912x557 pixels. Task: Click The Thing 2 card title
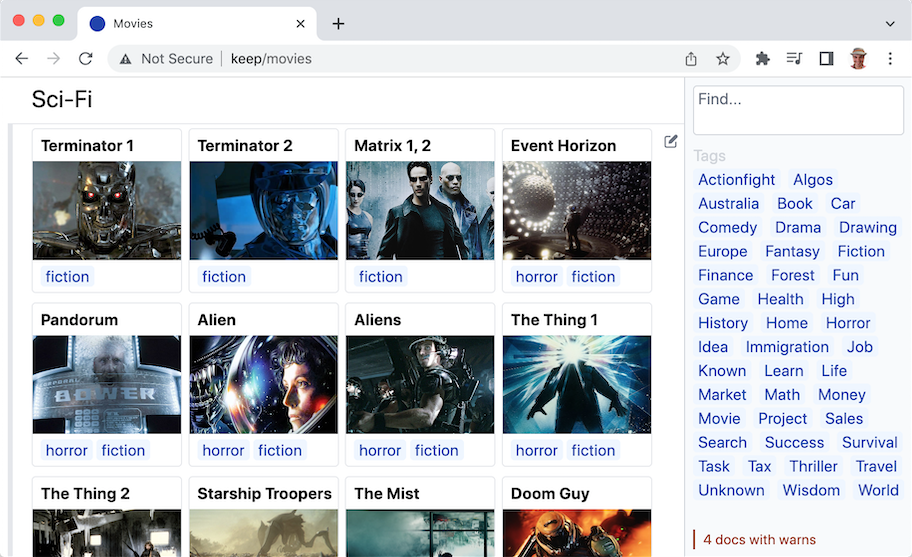85,494
